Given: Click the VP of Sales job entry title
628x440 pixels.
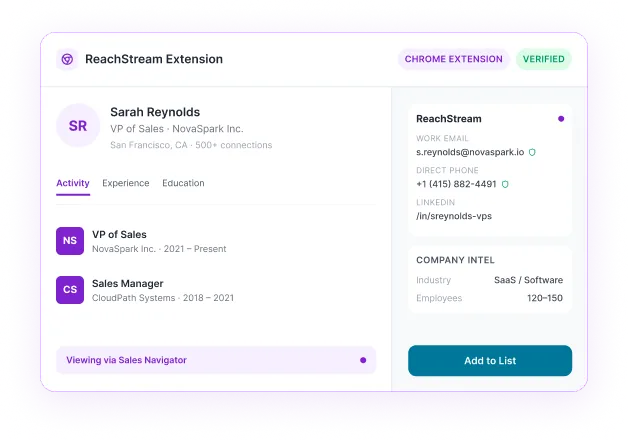Looking at the screenshot, I should coord(119,234).
